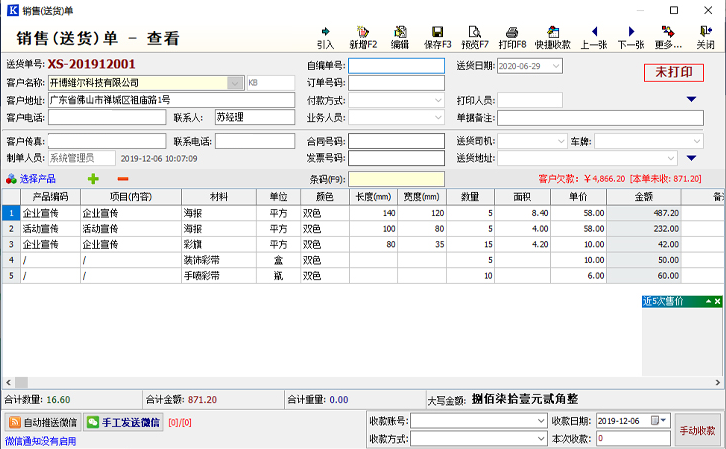Screen dimensions: 726x449
Task: Select row 3 彩旗 material cell
Action: (x=219, y=244)
